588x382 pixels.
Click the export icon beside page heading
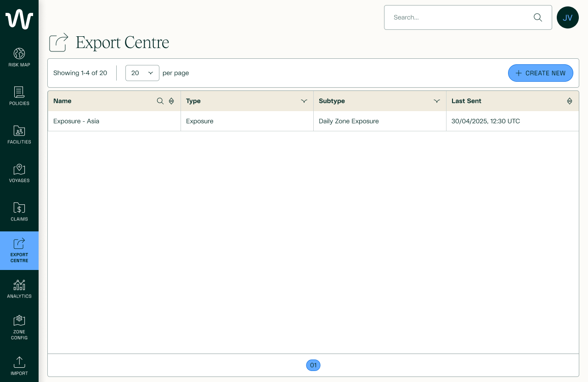pos(59,43)
